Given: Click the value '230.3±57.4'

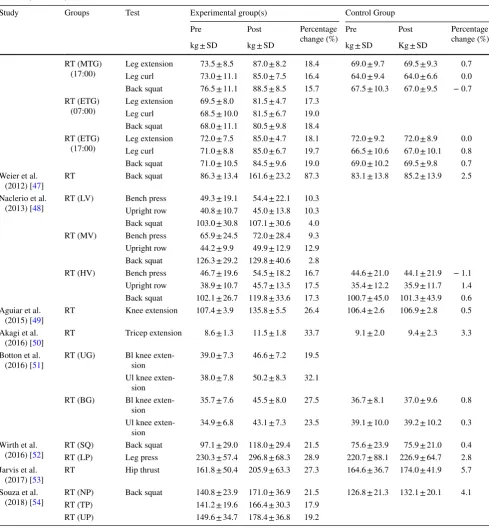Looking at the screenshot, I should (x=217, y=457).
